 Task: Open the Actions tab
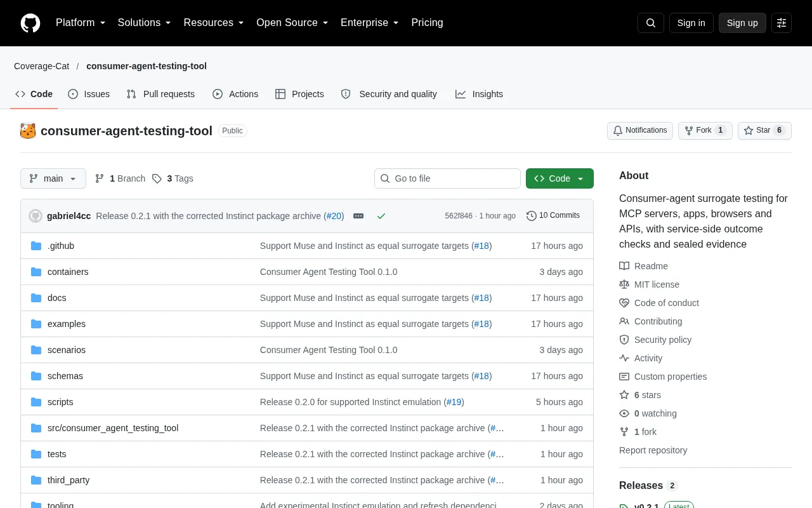pos(235,94)
